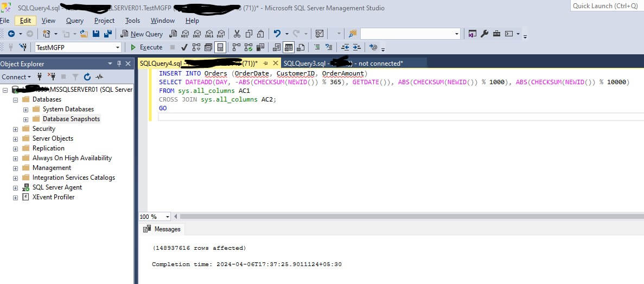Click the Save All icon with two floppy disks
This screenshot has width=644, height=284.
point(108,34)
